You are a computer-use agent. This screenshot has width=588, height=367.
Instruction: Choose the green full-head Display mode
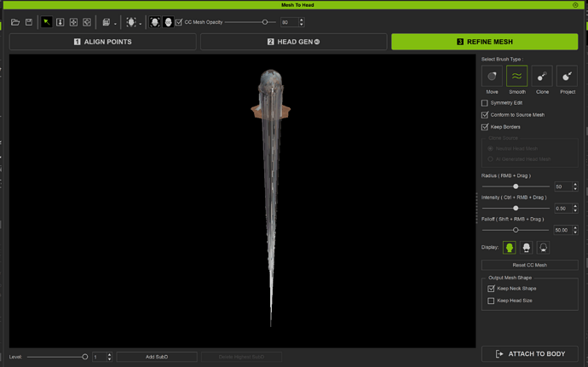[x=510, y=248]
